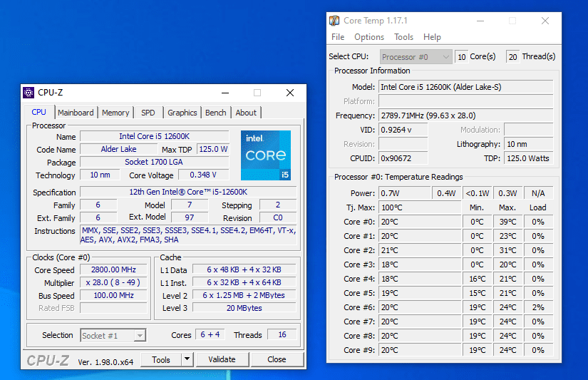
Task: Click the Core #2 temperature '21°C'
Action: click(420, 250)
